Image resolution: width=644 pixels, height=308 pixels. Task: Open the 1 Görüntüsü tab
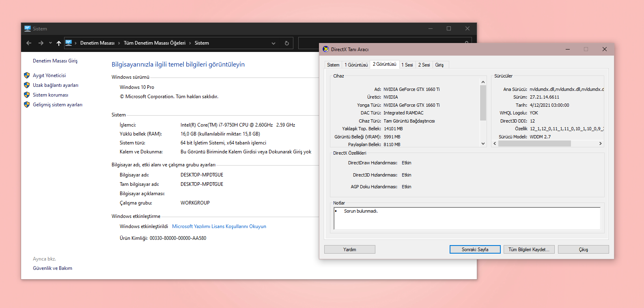pyautogui.click(x=356, y=65)
